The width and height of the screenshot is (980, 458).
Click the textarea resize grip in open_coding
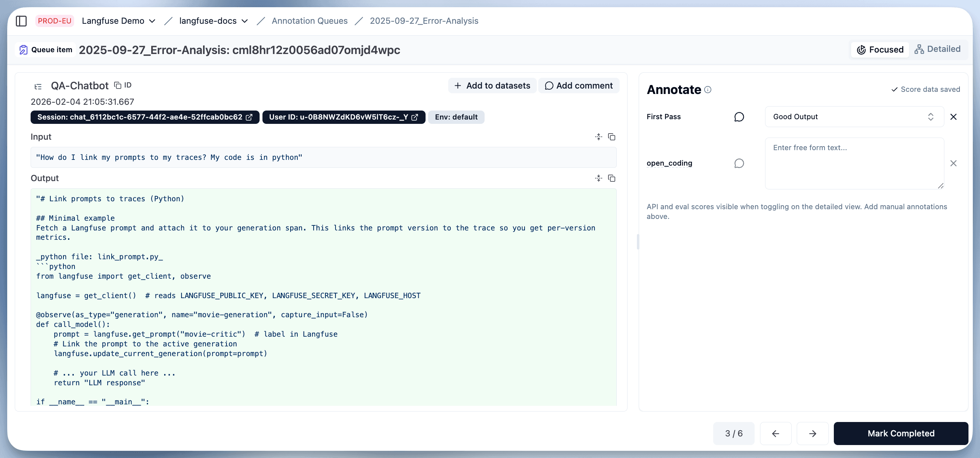coord(940,186)
